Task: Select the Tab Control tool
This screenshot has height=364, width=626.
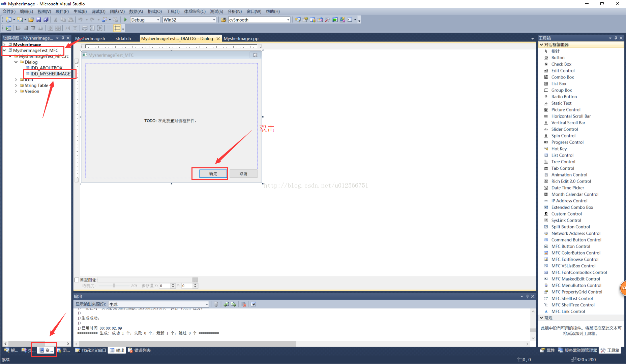Action: [563, 168]
